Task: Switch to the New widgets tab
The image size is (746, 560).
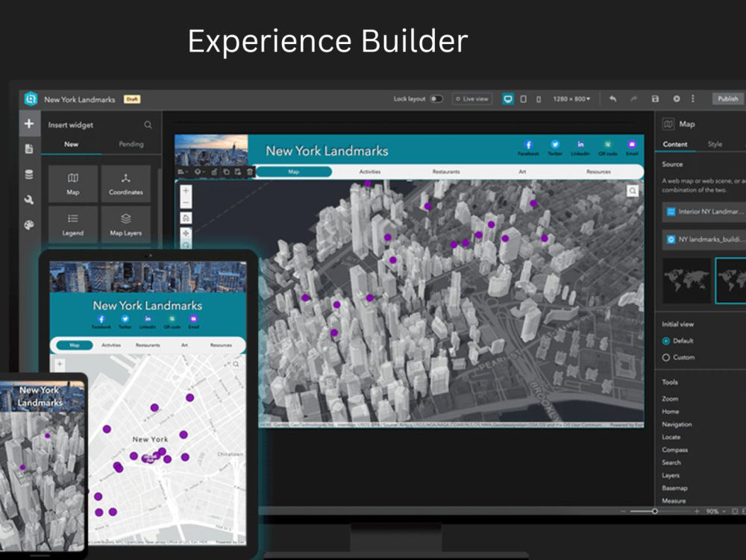Action: (72, 144)
